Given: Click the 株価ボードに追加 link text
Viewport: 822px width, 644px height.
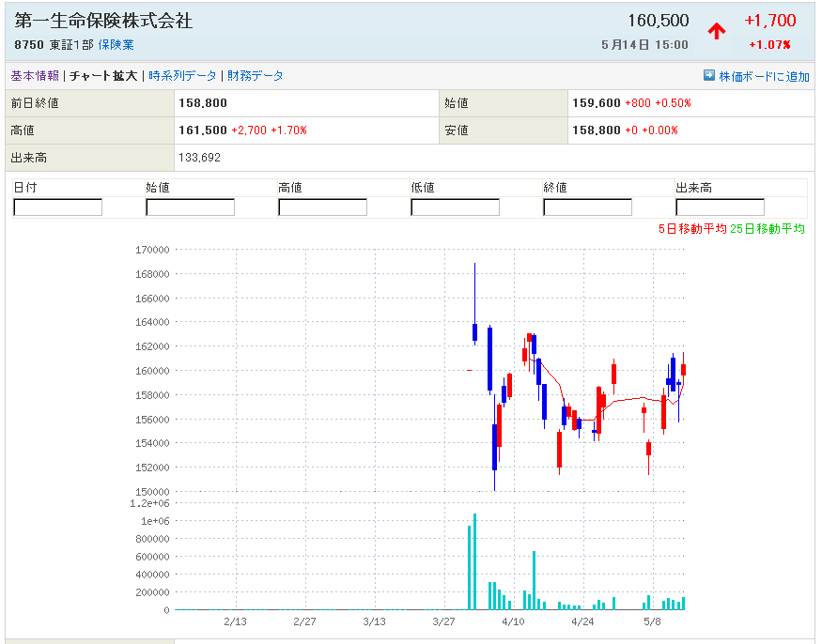Looking at the screenshot, I should (x=764, y=77).
